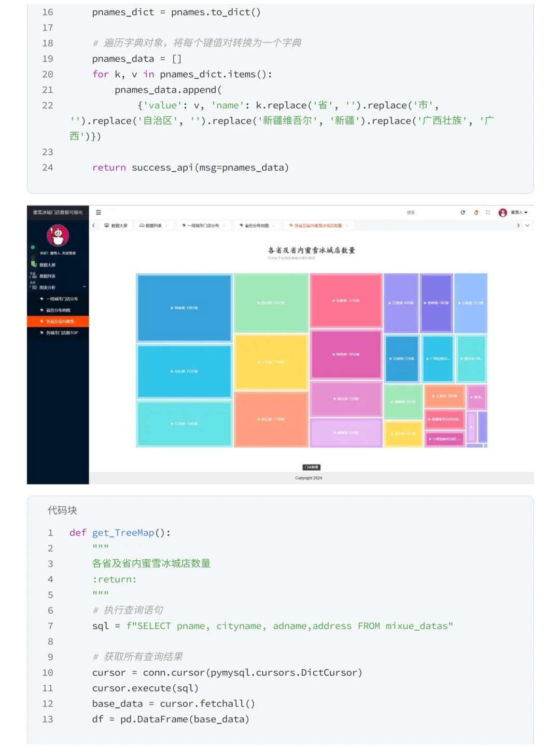This screenshot has width=560, height=747.
Task: Switch to the 一线城市门店分布 tab
Action: (201, 226)
